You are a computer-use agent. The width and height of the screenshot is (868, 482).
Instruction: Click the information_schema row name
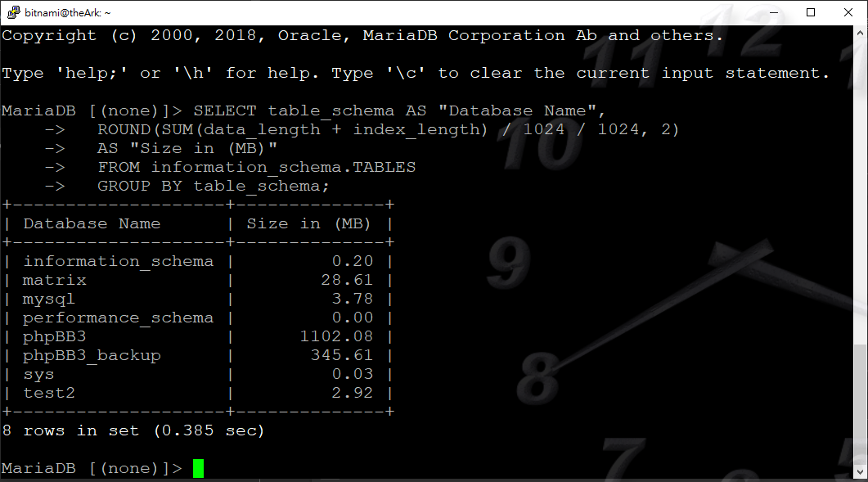tap(119, 261)
